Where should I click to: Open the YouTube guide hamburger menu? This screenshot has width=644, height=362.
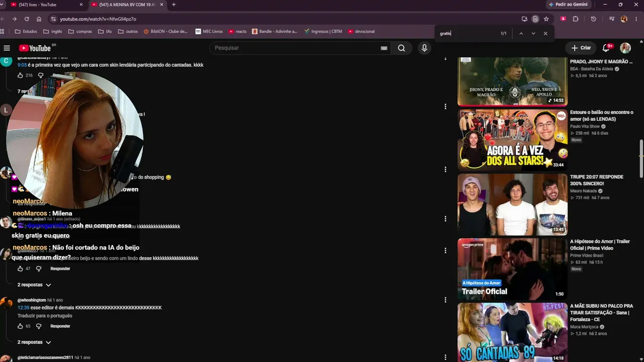(7, 48)
